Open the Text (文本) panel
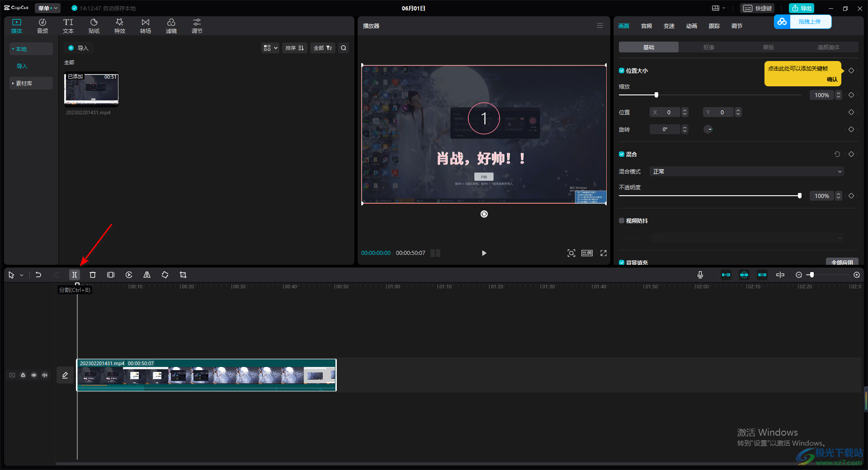The height and width of the screenshot is (470, 868). (68, 26)
